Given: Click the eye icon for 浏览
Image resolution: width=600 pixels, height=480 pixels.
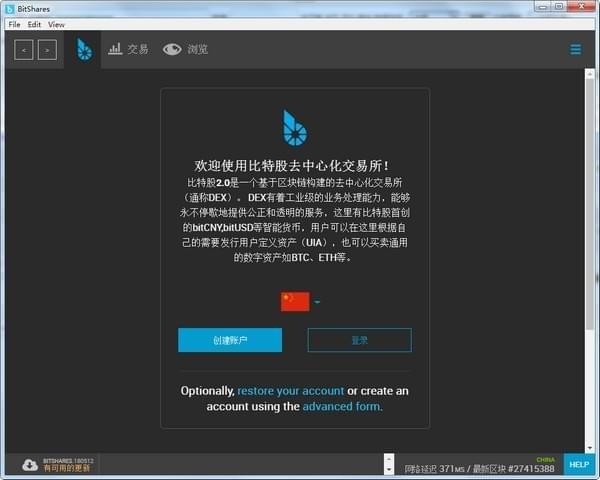Looking at the screenshot, I should coord(172,49).
